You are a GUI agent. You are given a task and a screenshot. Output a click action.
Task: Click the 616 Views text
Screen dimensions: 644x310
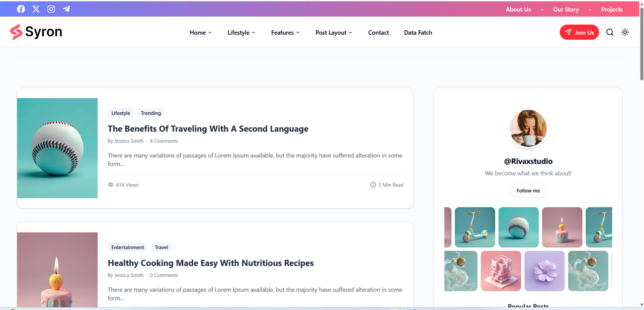127,185
